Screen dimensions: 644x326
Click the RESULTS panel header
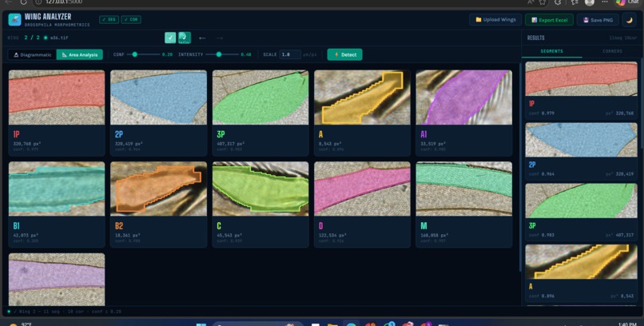pos(536,38)
